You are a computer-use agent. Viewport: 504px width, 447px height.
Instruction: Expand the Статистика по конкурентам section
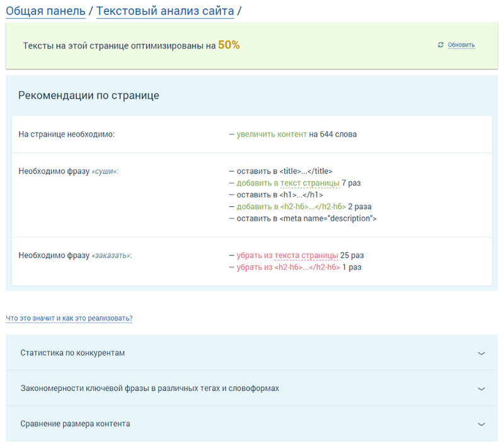251,353
